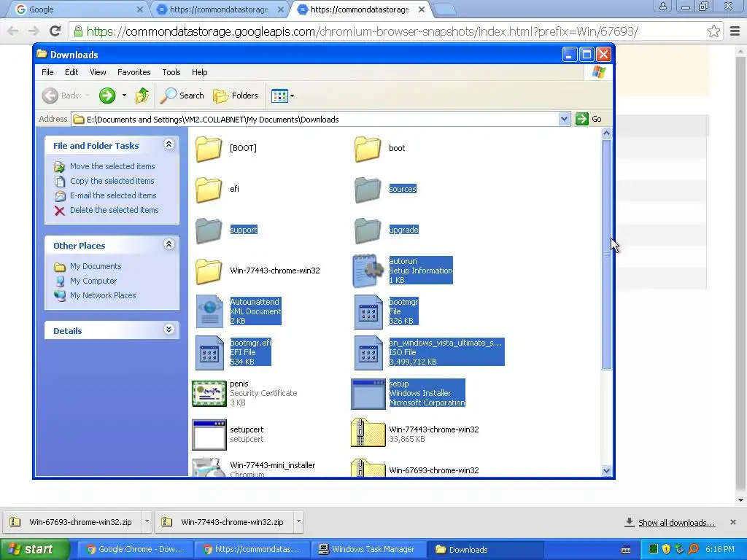Collapse the File and Folder Tasks panel
The width and height of the screenshot is (747, 560).
(x=169, y=144)
